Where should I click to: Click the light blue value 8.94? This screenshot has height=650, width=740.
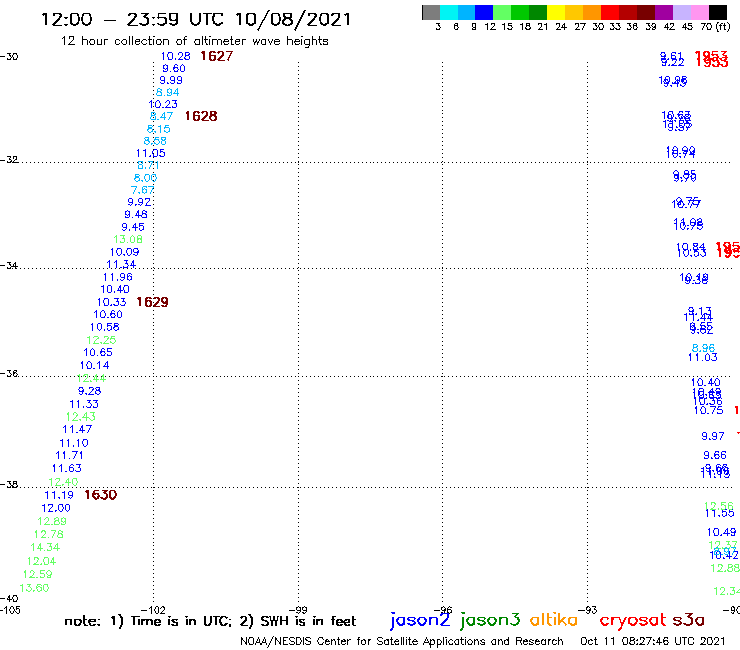point(168,93)
